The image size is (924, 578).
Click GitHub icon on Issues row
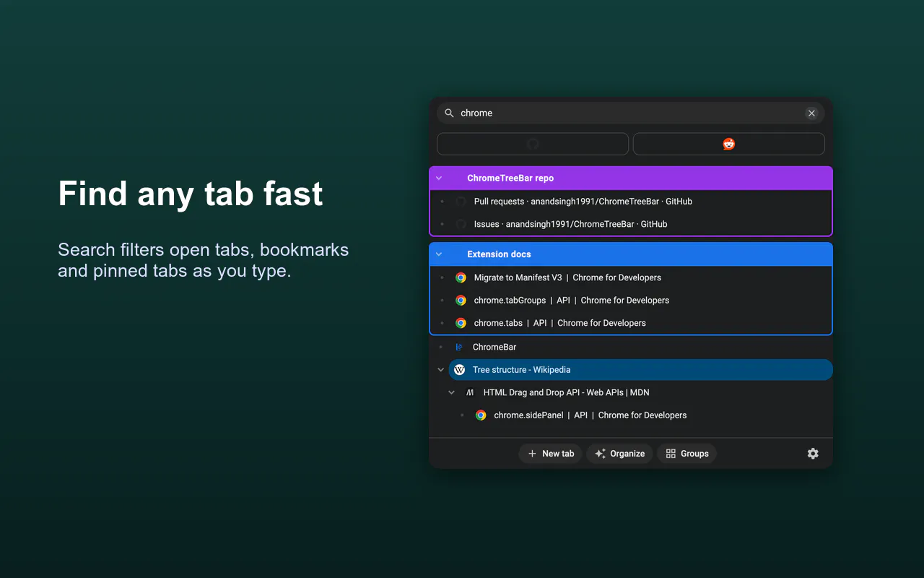(x=461, y=224)
